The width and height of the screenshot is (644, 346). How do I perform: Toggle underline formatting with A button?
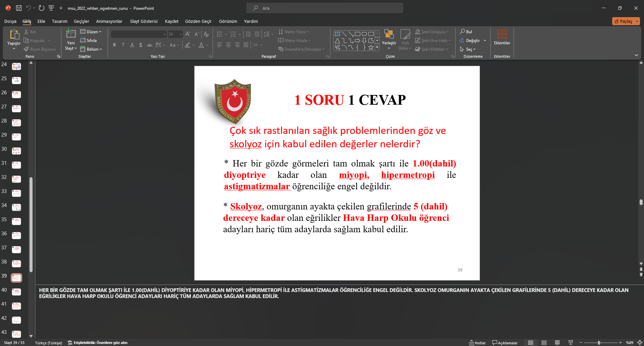point(132,45)
